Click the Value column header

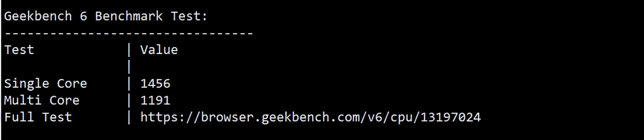(x=159, y=50)
